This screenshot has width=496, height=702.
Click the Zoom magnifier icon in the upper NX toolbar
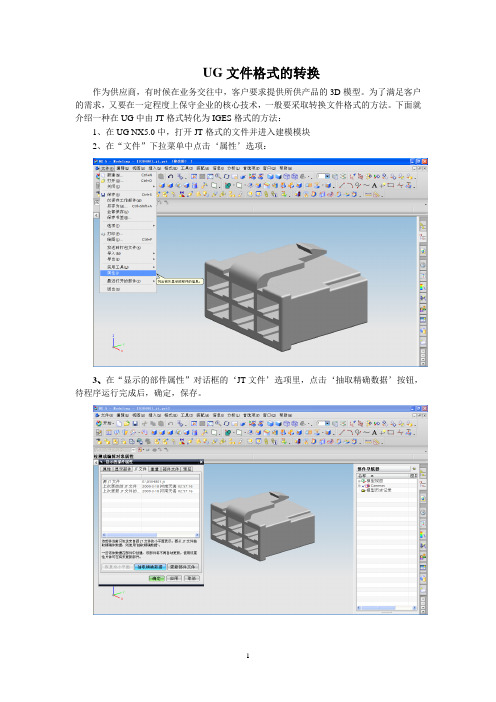[x=218, y=176]
